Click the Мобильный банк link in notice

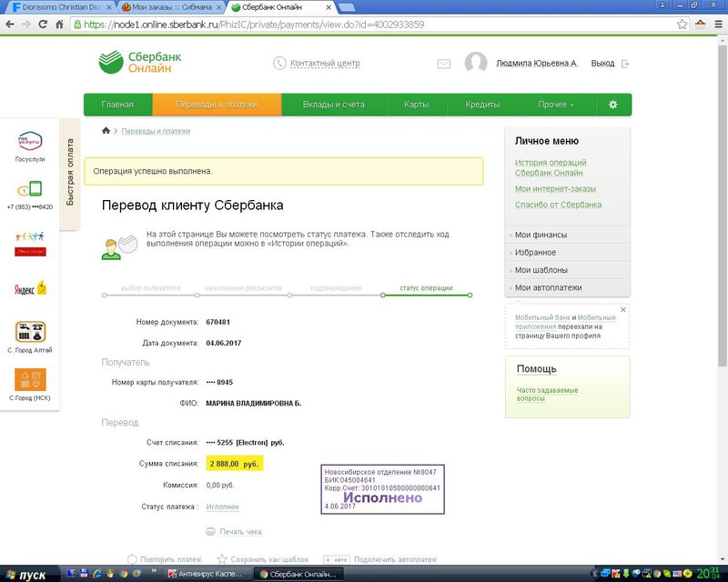542,317
